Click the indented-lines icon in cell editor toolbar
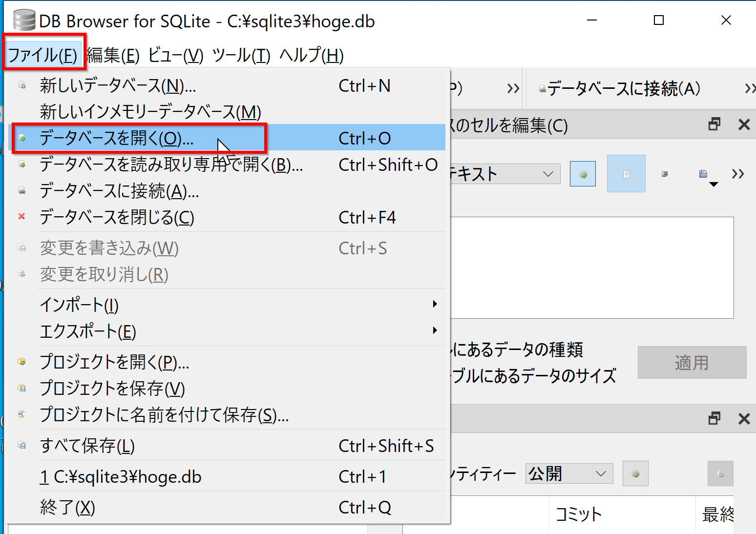The width and height of the screenshot is (756, 534). click(x=665, y=174)
